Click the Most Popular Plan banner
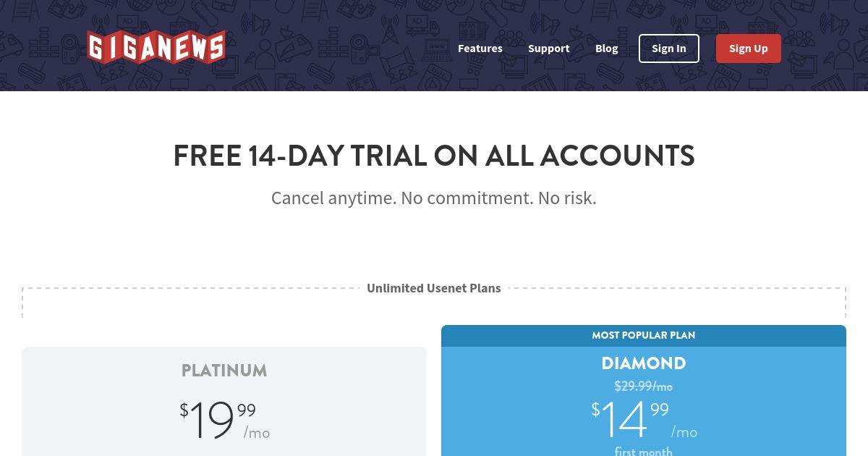 [644, 335]
